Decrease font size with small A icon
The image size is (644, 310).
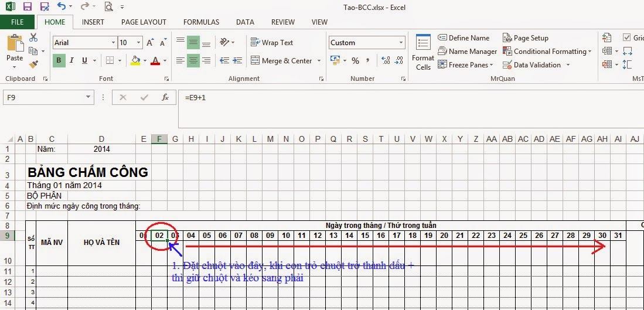(x=163, y=43)
